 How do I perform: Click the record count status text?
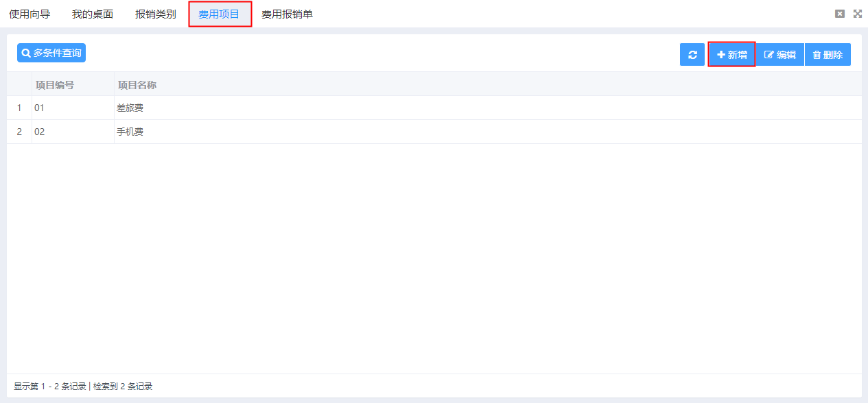click(x=83, y=386)
